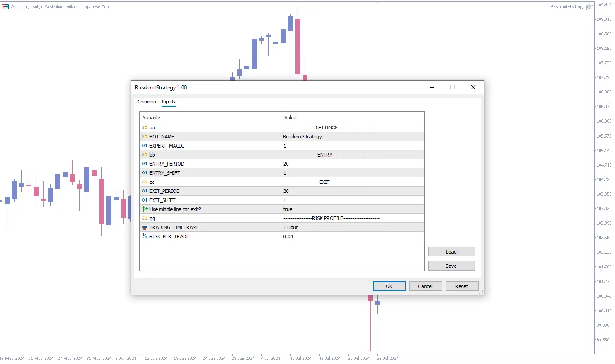Load a saved input preset
This screenshot has width=615, height=364.
pyautogui.click(x=451, y=252)
